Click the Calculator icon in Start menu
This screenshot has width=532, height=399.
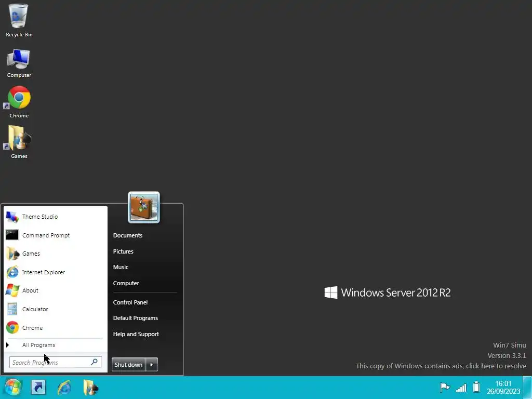coord(12,309)
